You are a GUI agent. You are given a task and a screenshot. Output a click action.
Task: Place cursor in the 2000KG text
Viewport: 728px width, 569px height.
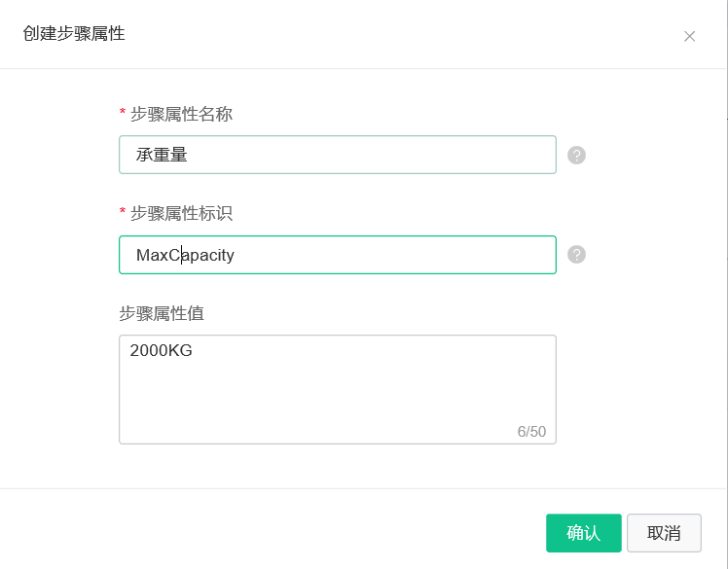coord(161,350)
